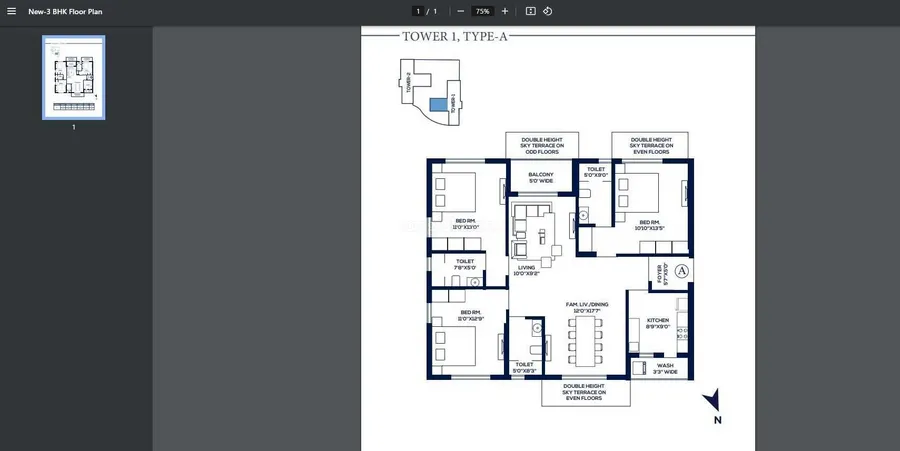Image resolution: width=900 pixels, height=451 pixels.
Task: Click the zoom out minus button
Action: pos(460,11)
